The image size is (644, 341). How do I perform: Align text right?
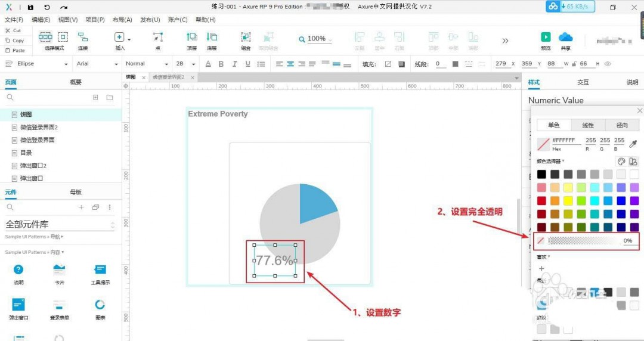coord(302,64)
